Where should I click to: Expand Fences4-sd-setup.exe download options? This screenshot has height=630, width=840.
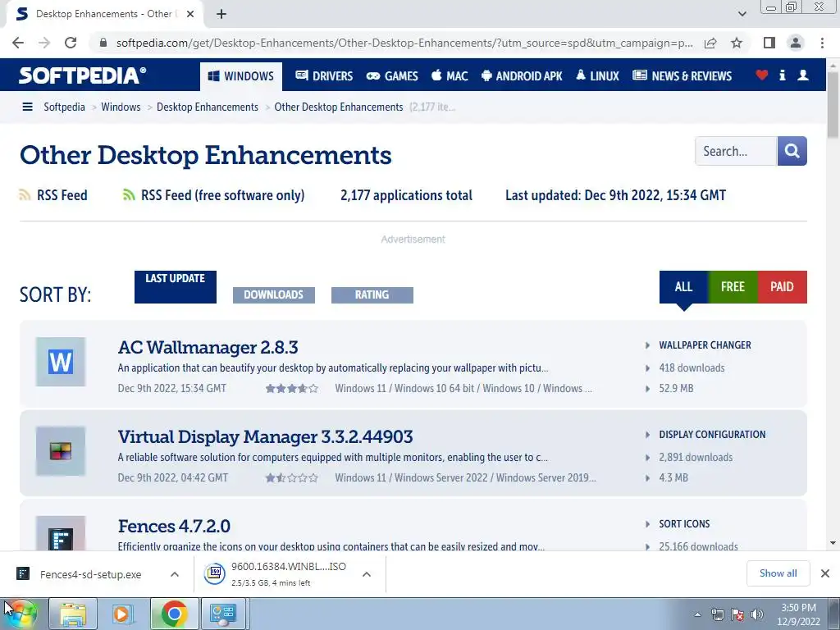[x=175, y=574]
